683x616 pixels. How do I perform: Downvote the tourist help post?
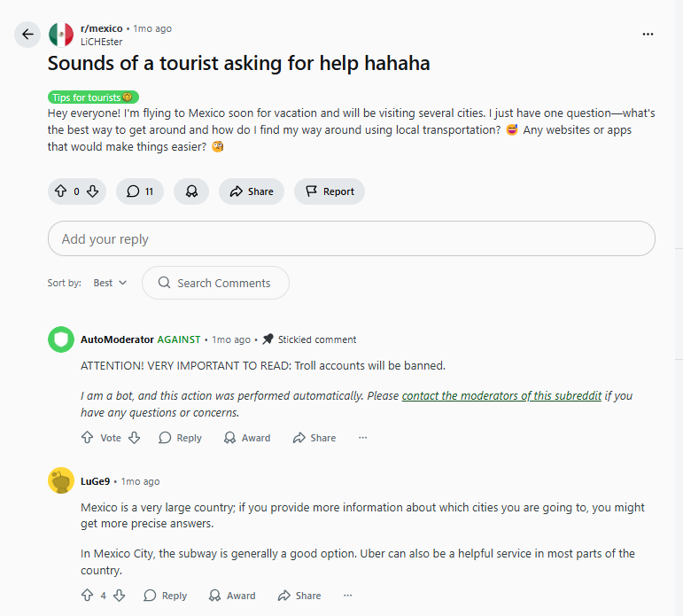pyautogui.click(x=92, y=191)
